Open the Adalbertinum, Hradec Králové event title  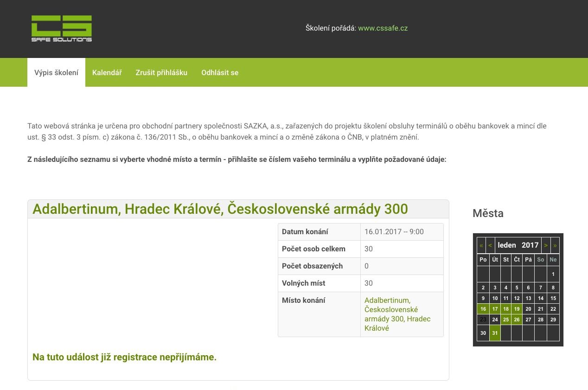point(220,209)
